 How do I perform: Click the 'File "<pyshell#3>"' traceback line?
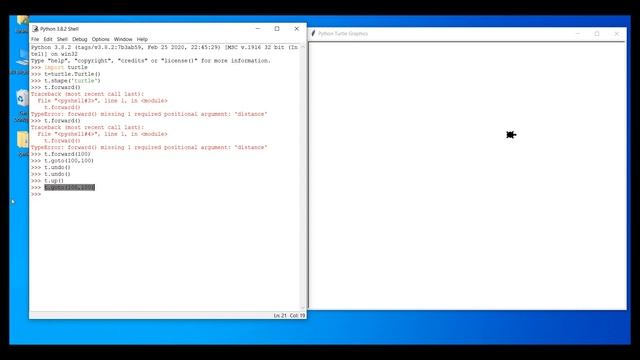(102, 101)
